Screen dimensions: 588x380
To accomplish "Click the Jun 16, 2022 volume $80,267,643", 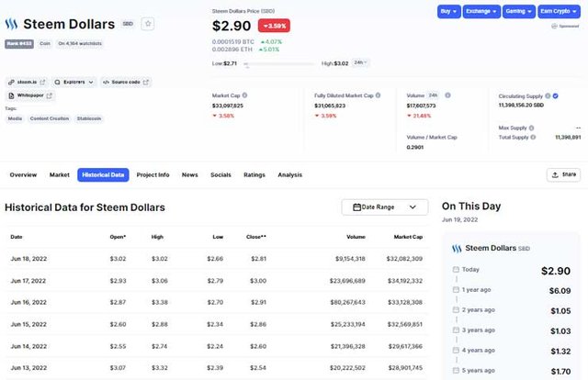I will 347,302.
